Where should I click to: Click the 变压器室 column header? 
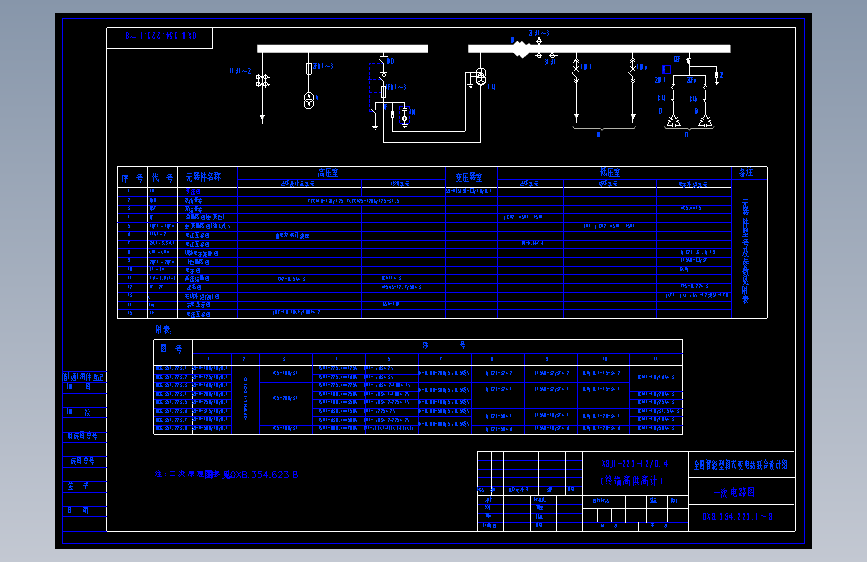click(x=469, y=177)
